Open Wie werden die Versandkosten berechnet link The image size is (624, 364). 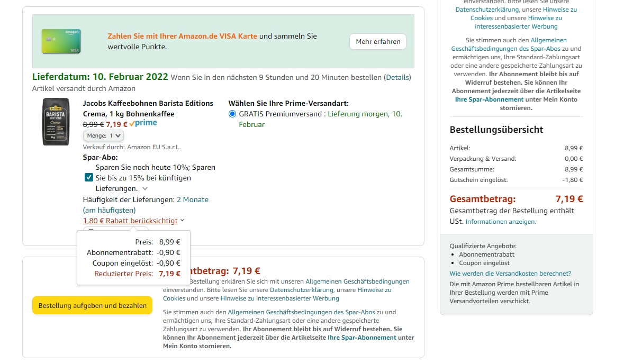(510, 274)
